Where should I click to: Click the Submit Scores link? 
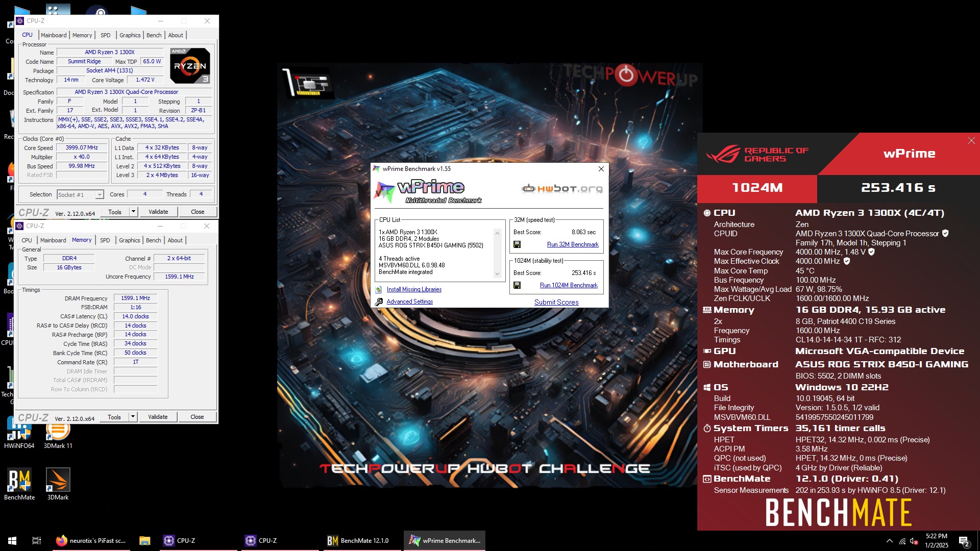(x=556, y=302)
